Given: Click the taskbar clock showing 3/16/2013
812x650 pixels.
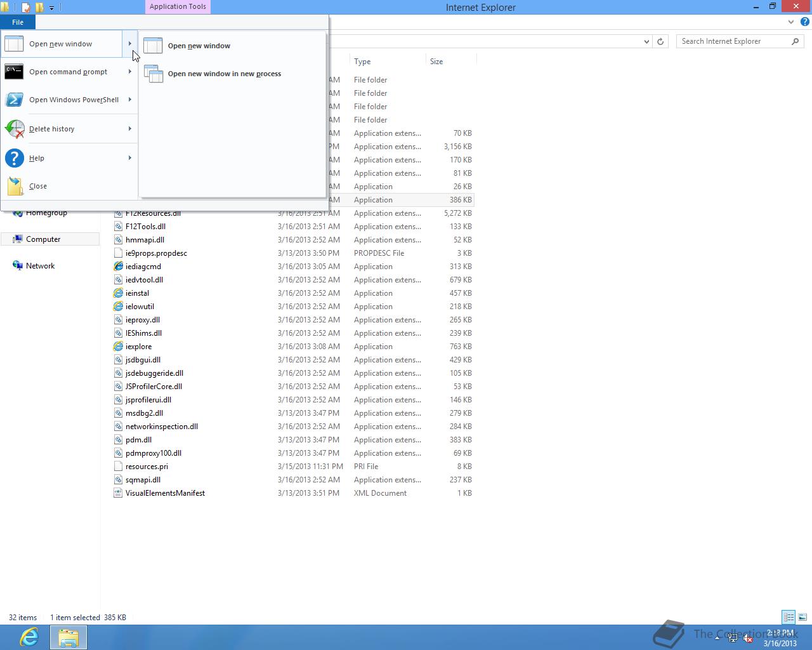Looking at the screenshot, I should tap(780, 638).
